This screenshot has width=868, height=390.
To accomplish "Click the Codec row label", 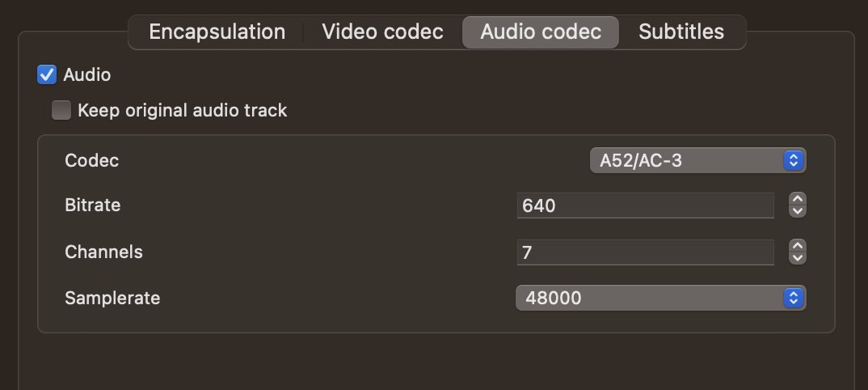I will point(92,160).
